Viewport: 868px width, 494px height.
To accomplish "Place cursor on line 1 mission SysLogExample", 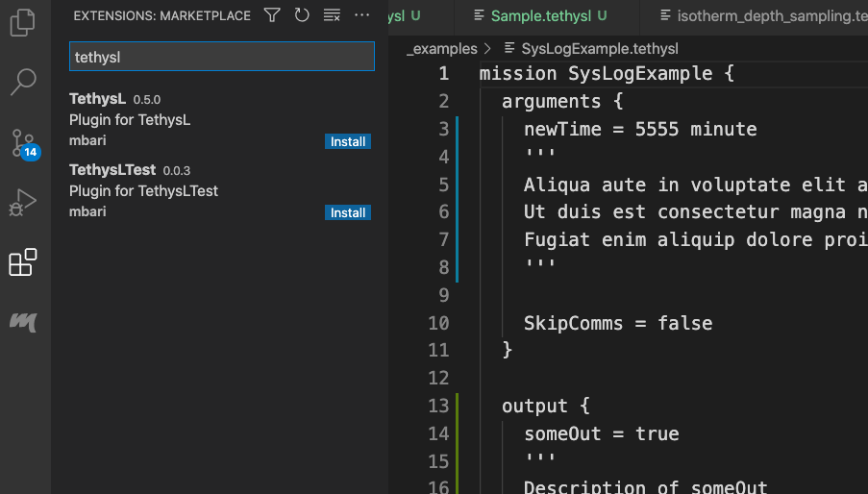I will (607, 74).
